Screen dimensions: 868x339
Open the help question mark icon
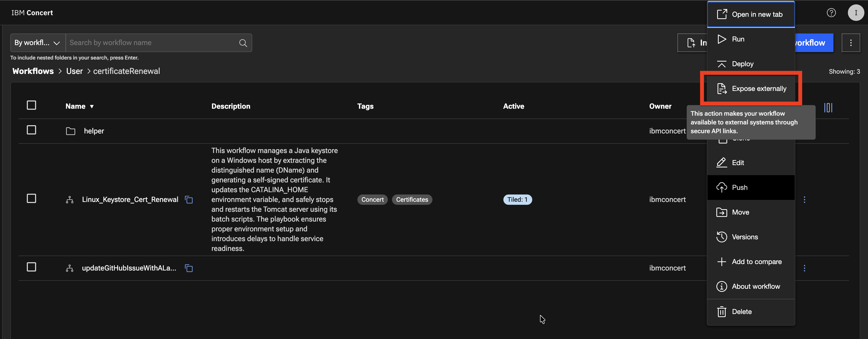click(831, 13)
